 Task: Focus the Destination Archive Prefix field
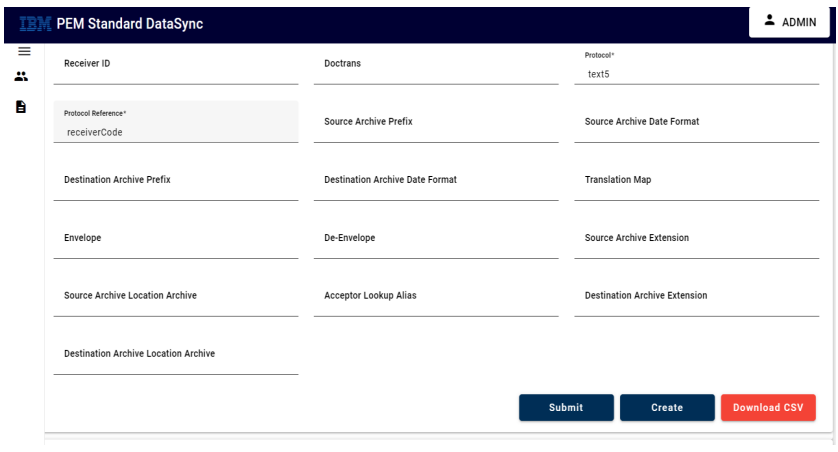tap(176, 180)
